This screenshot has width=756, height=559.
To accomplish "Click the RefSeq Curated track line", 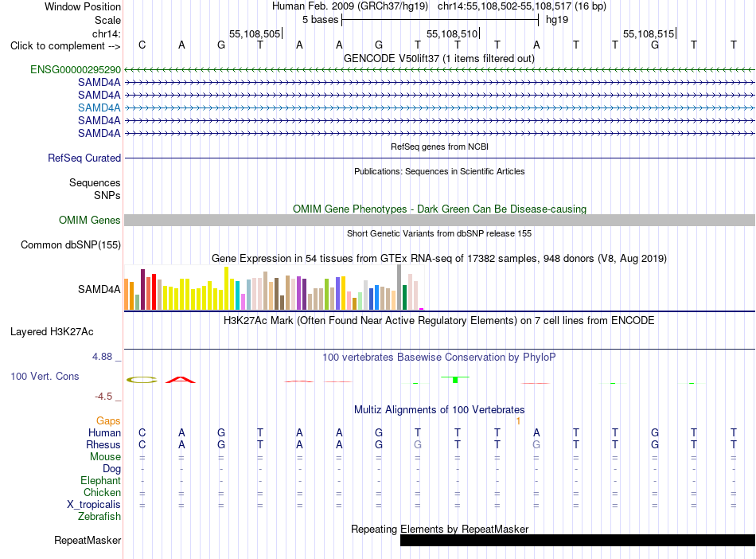I will coord(439,158).
